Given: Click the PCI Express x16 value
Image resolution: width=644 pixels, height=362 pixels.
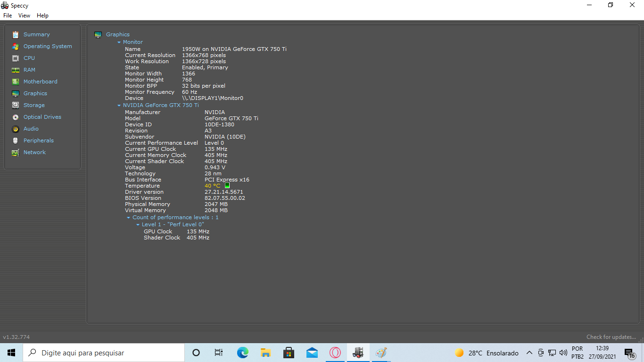Looking at the screenshot, I should pos(227,180).
